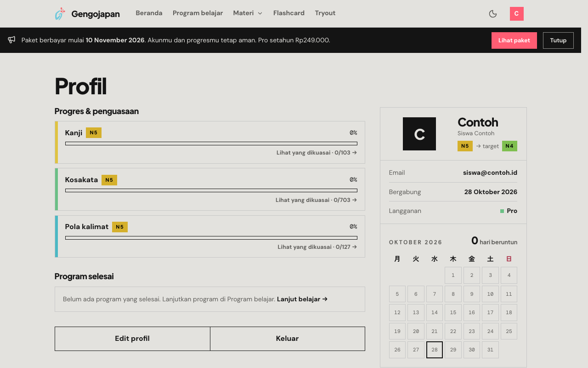This screenshot has height=368, width=588.
Task: Log out with Keluar button
Action: 288,339
